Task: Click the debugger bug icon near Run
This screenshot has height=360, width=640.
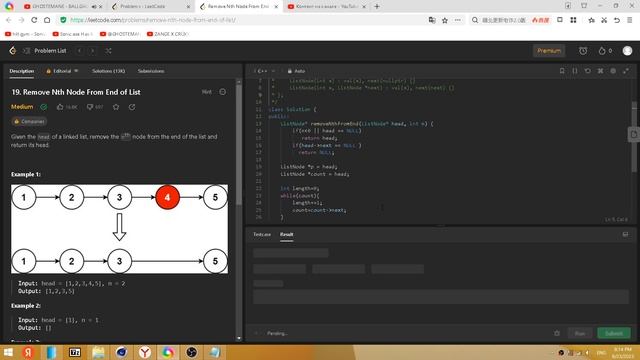Action: point(557,333)
